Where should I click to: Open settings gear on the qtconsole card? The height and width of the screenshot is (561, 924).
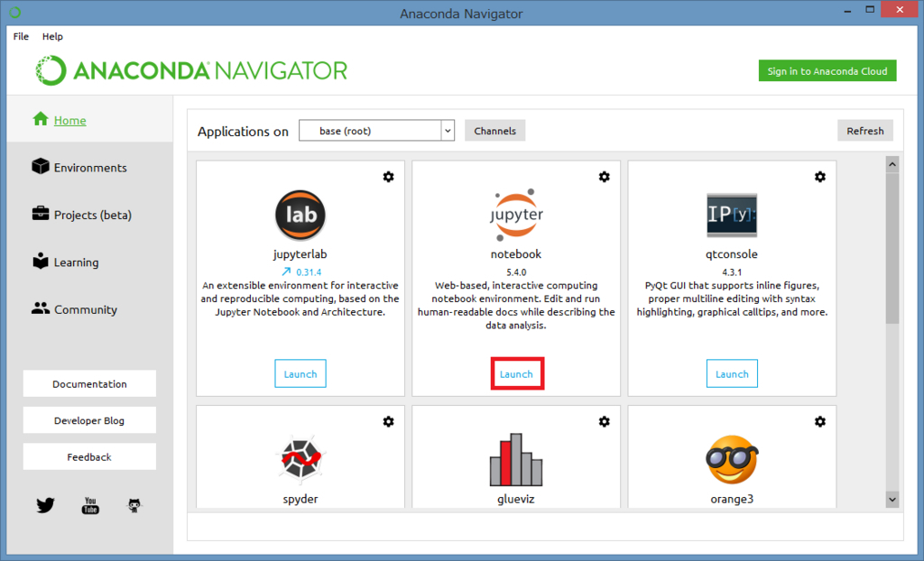pyautogui.click(x=819, y=177)
